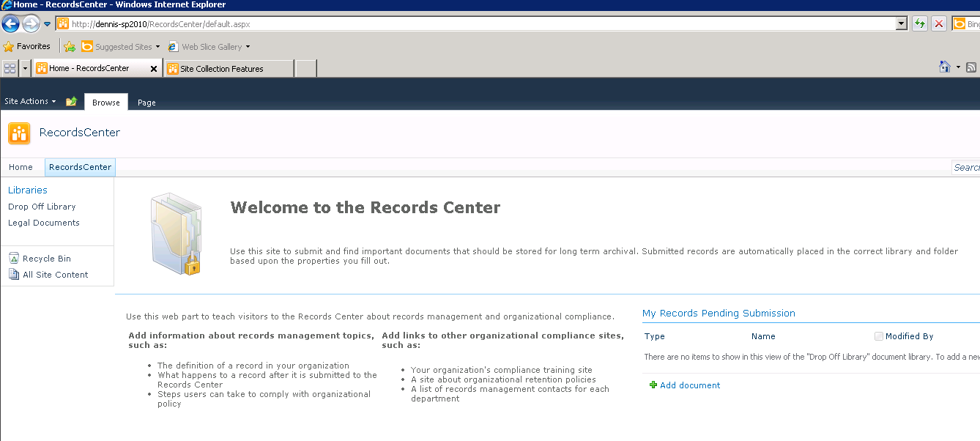980x441 pixels.
Task: Open the Site Actions dropdown menu
Action: [x=30, y=101]
